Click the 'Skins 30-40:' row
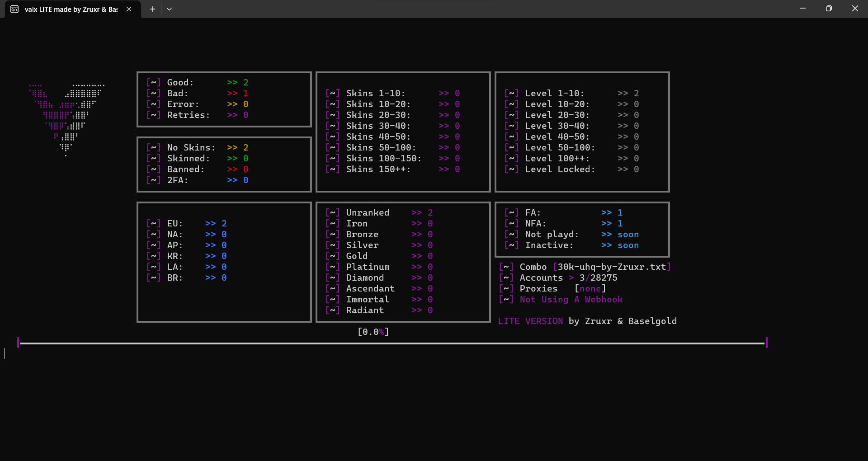Viewport: 868px width, 461px height. tap(392, 126)
